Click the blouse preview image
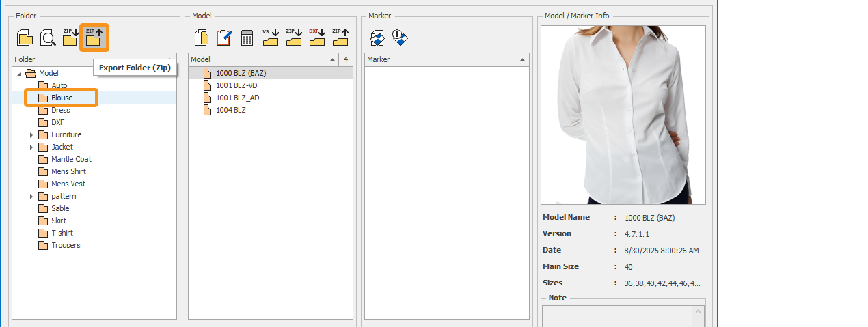Image resolution: width=868 pixels, height=327 pixels. coord(623,115)
